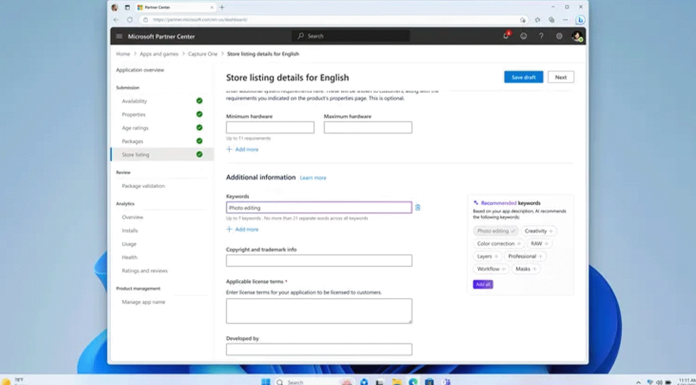The image size is (696, 385).
Task: Click the Applicable license terms text area
Action: 319,311
